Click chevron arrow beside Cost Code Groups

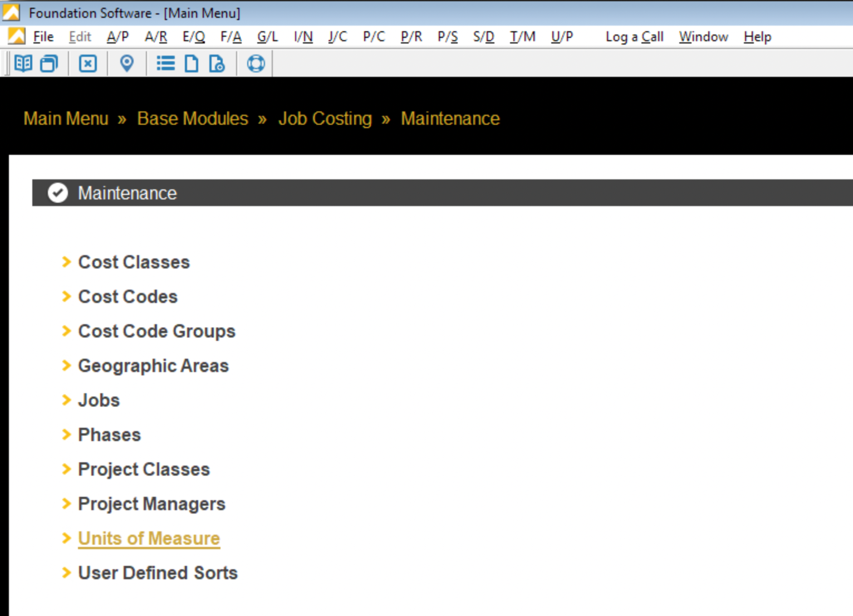[66, 331]
